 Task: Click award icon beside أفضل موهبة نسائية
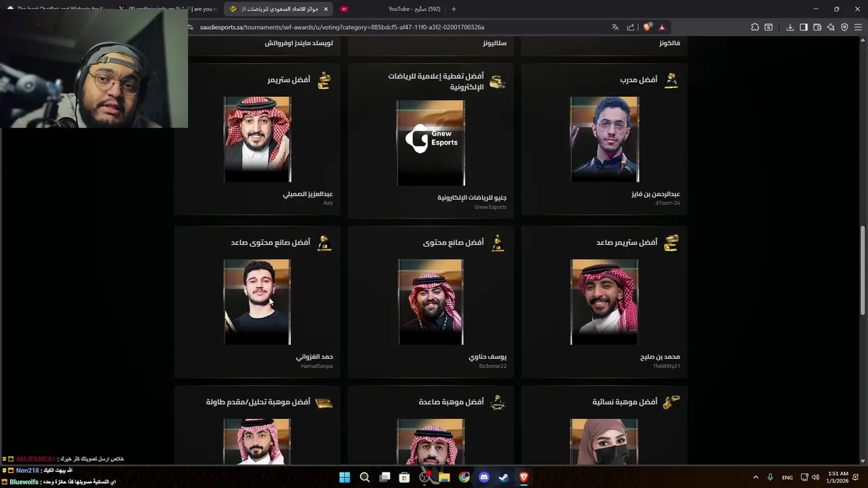pyautogui.click(x=671, y=403)
